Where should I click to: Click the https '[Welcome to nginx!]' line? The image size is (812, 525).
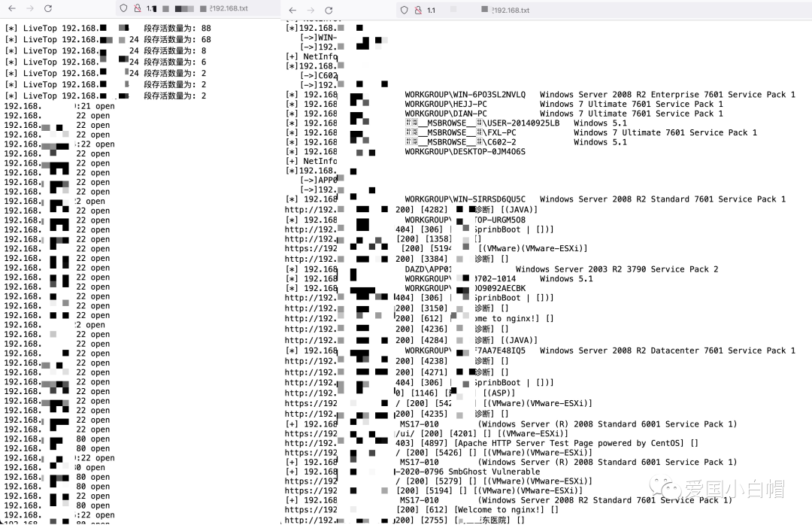point(422,509)
